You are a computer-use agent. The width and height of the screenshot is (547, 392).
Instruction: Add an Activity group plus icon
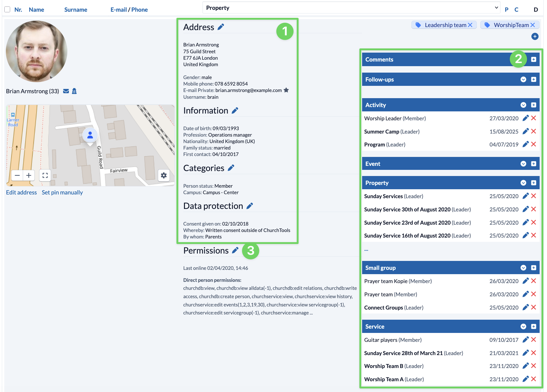(x=534, y=105)
